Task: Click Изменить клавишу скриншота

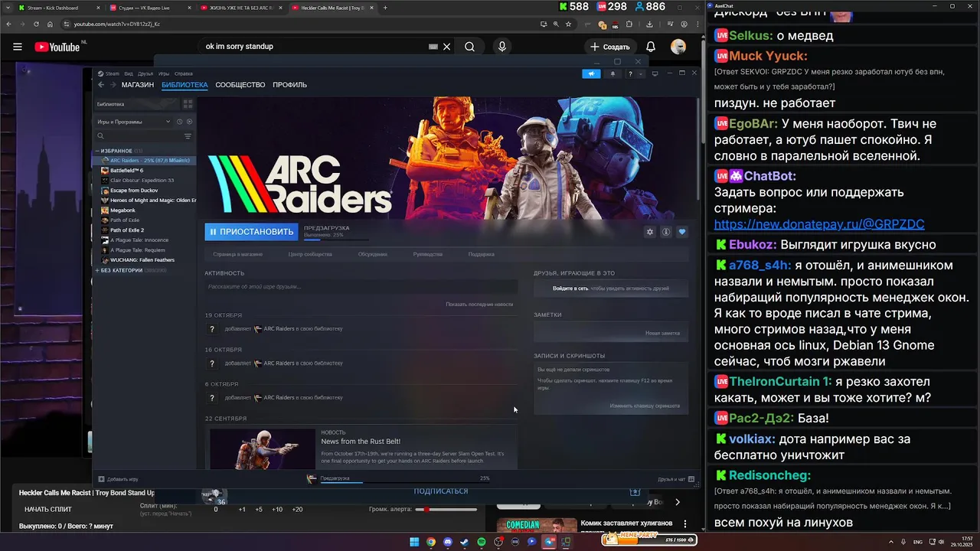Action: point(645,406)
